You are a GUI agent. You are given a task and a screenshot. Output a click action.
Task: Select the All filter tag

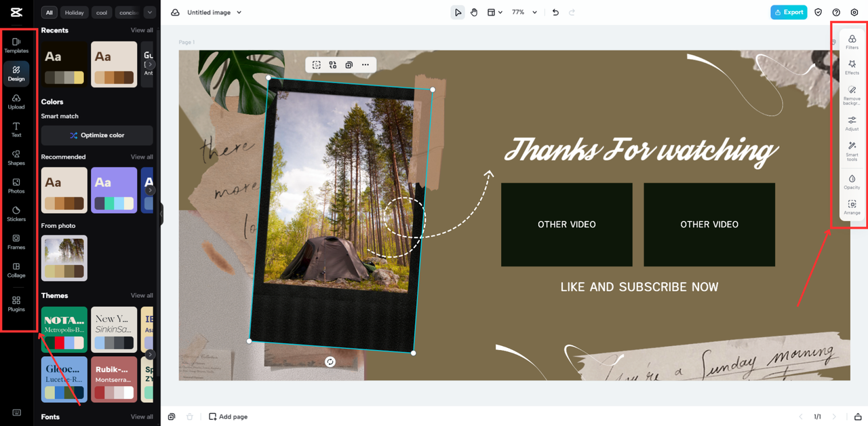pyautogui.click(x=49, y=12)
